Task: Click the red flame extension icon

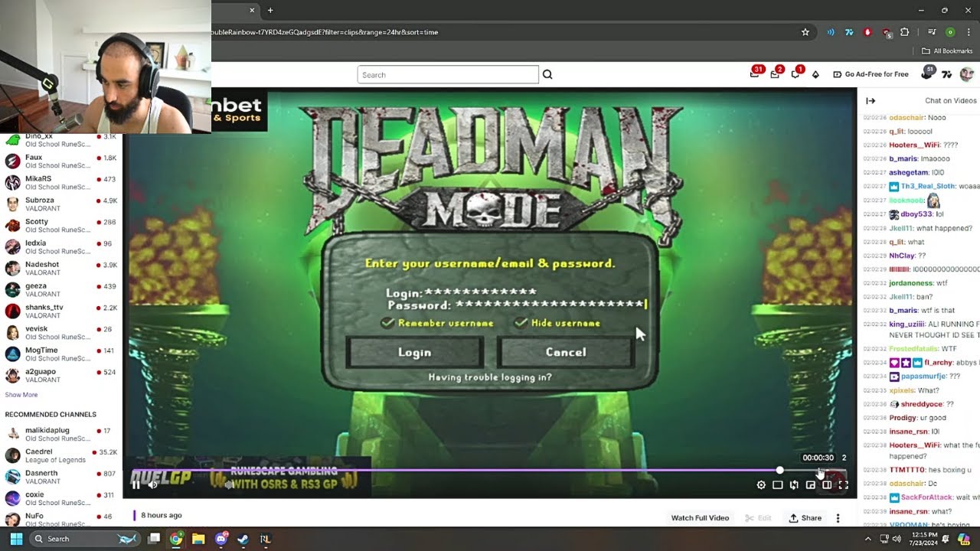Action: pos(867,32)
